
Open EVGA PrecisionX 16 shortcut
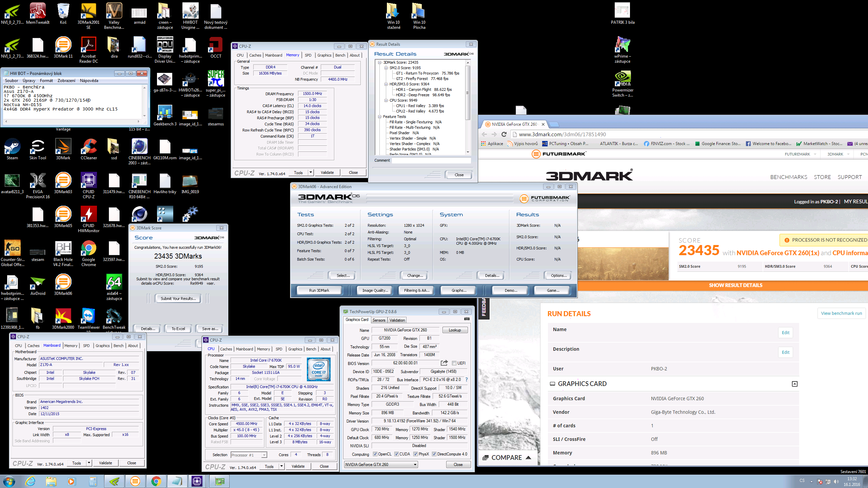point(38,185)
